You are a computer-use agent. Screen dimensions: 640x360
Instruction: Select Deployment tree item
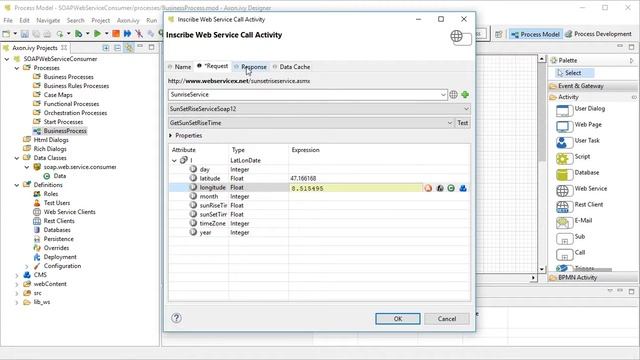coord(60,257)
